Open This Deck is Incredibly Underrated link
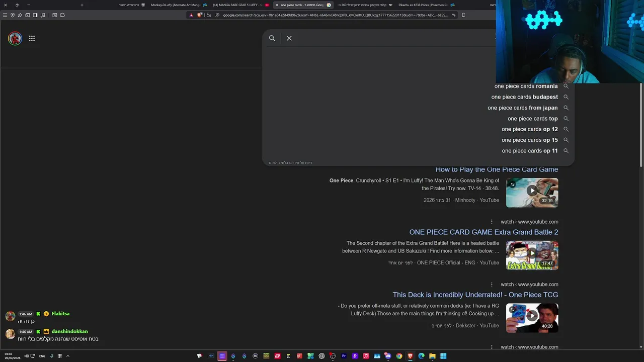This screenshot has width=644, height=362. 475,295
